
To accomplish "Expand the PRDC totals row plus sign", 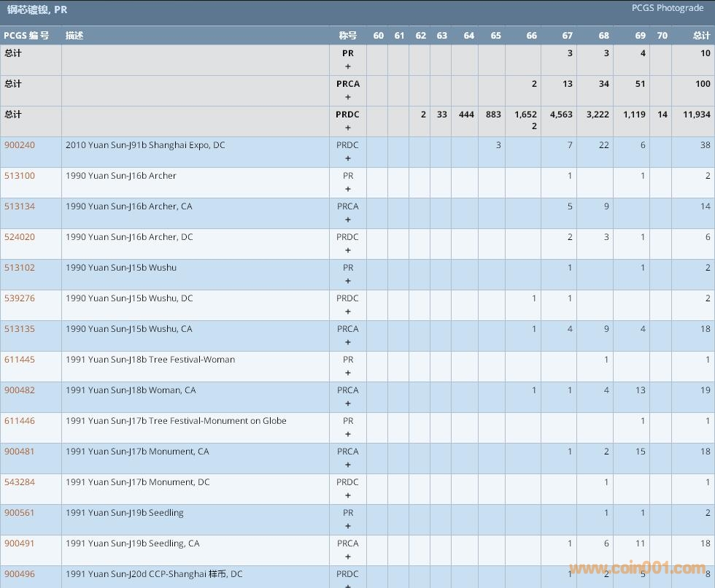I will 348,128.
